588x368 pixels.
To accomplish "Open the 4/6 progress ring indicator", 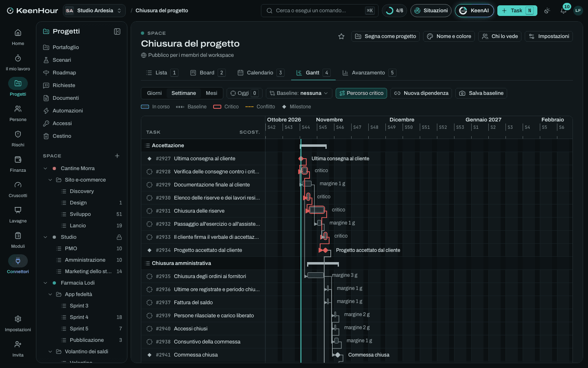I will 394,11.
